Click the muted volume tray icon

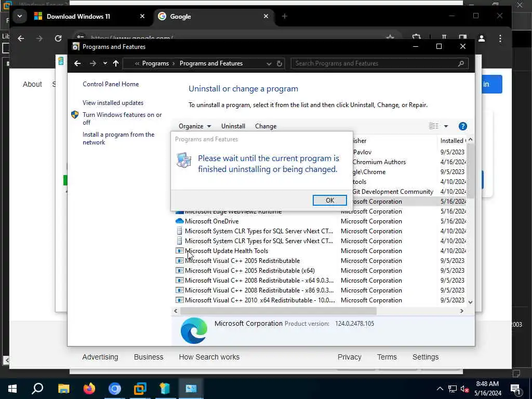464,389
